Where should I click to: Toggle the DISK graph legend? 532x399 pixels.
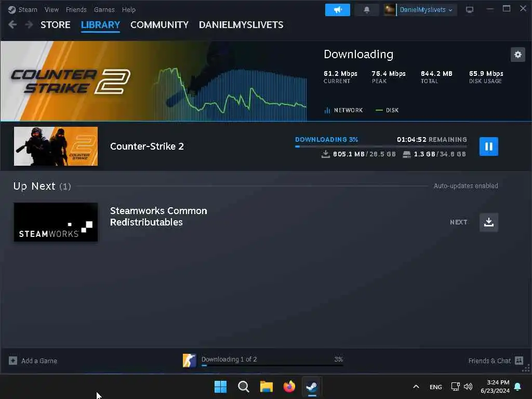pyautogui.click(x=387, y=110)
